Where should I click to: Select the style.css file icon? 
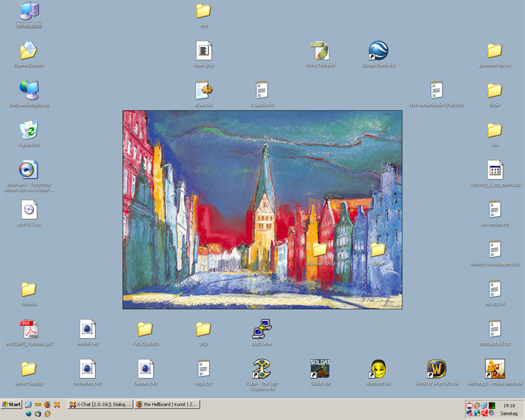click(203, 91)
